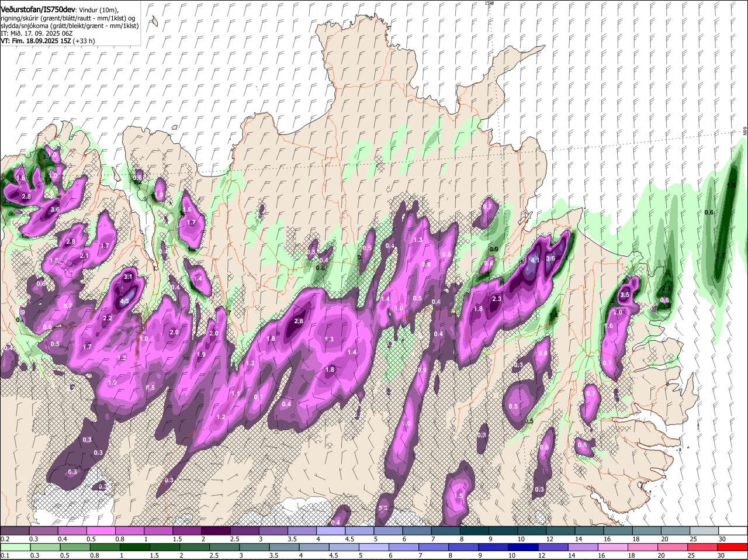
Task: Click the 'slydda/snjókoma' description line
Action: 69,26
